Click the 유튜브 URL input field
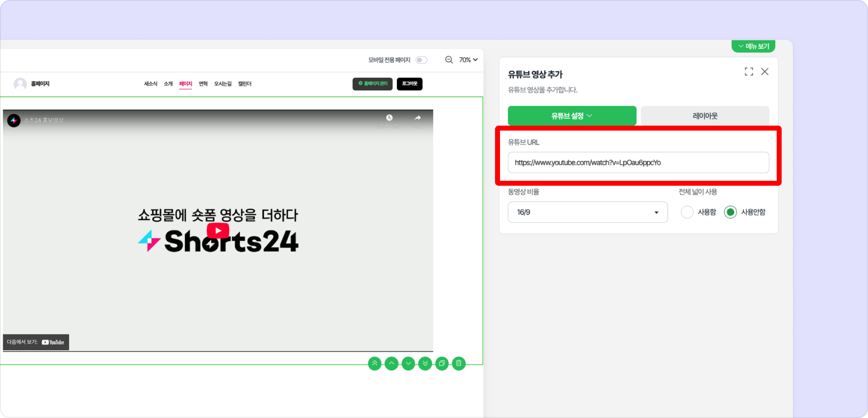The width and height of the screenshot is (868, 418). pyautogui.click(x=638, y=163)
